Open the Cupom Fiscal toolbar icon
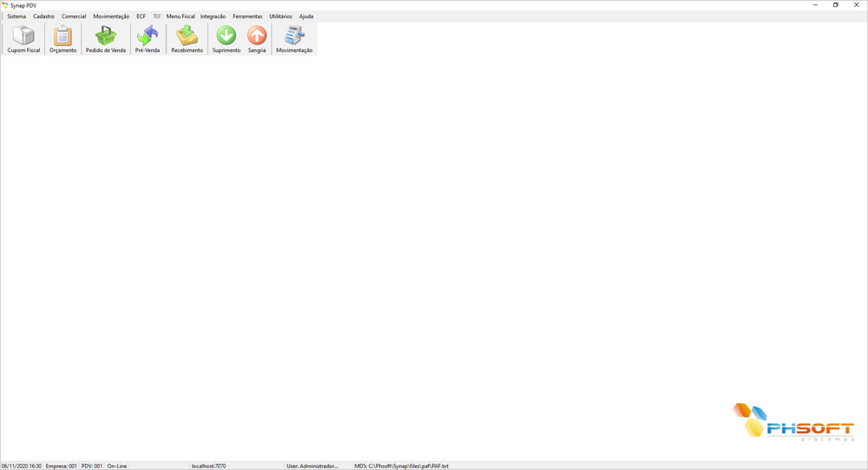Viewport: 868px width, 470px height. click(23, 38)
